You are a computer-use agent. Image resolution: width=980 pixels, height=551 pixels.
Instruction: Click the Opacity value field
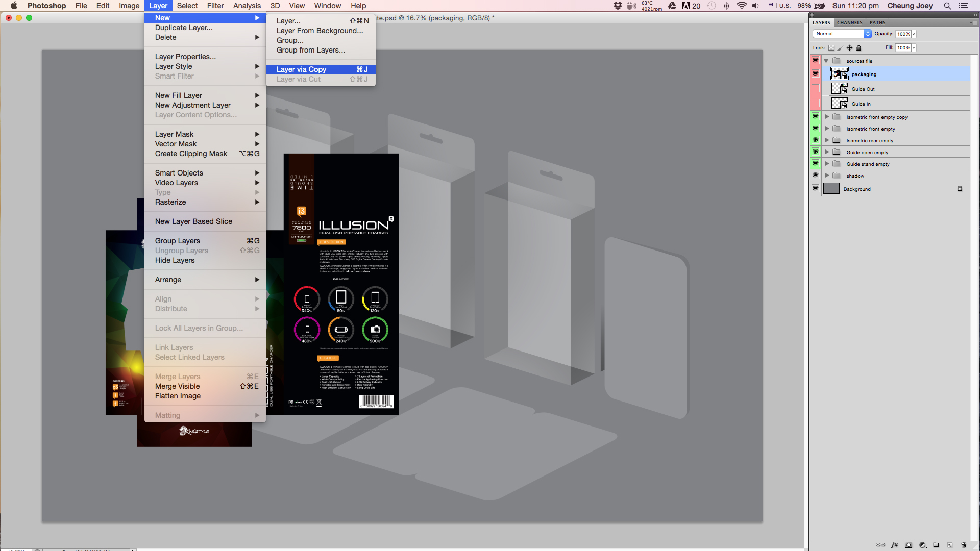[x=903, y=34]
